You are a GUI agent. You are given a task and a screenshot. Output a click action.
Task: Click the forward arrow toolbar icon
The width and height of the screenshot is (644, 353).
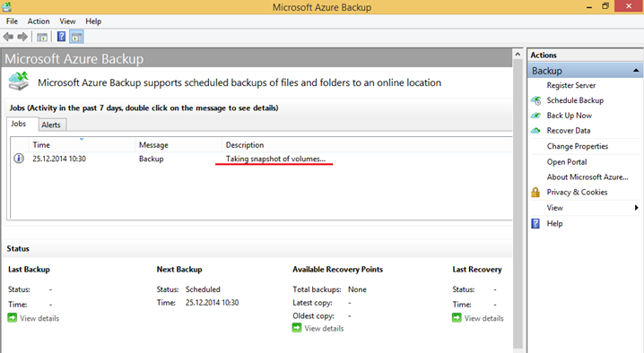point(22,37)
